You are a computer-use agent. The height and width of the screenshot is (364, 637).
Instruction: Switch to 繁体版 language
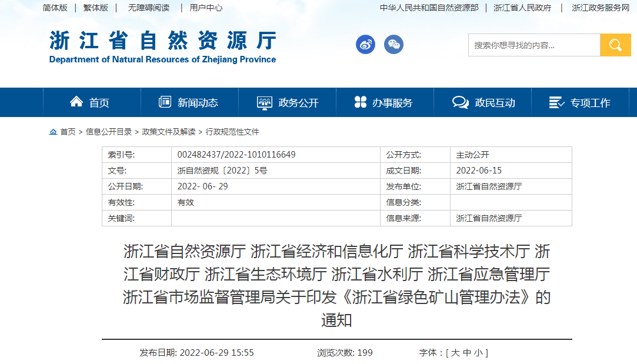tap(96, 8)
